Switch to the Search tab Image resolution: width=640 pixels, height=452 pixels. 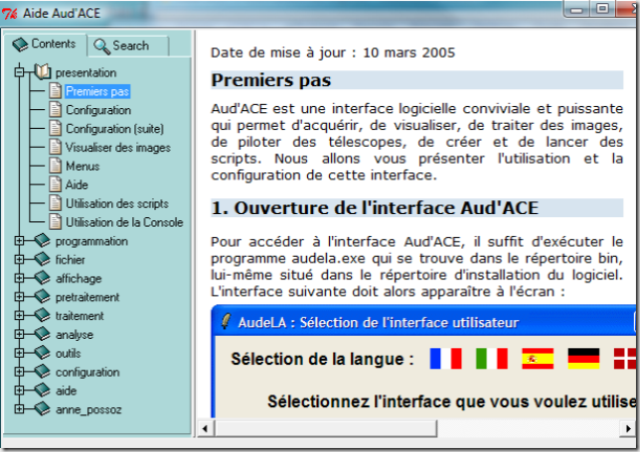tap(121, 45)
